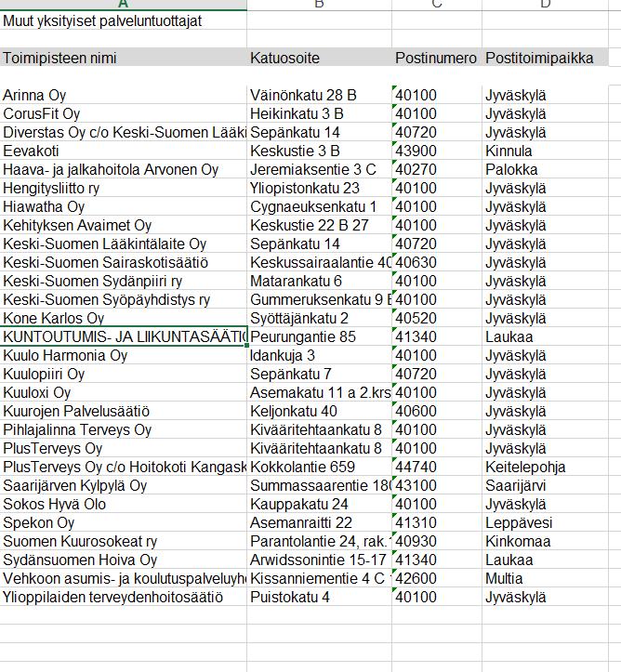Select the 'Kuulopiiri Oy' cell
Viewport: 621px width, 672px height.
pos(124,374)
